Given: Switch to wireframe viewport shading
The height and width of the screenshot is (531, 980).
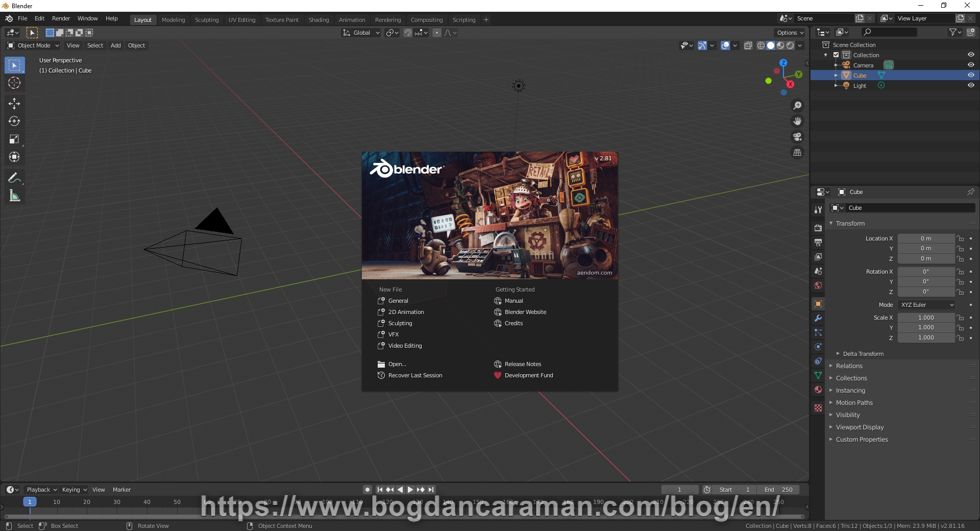Looking at the screenshot, I should (x=761, y=45).
